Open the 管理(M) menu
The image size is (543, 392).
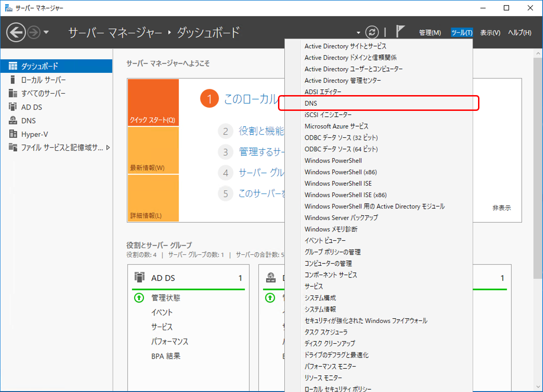[430, 32]
